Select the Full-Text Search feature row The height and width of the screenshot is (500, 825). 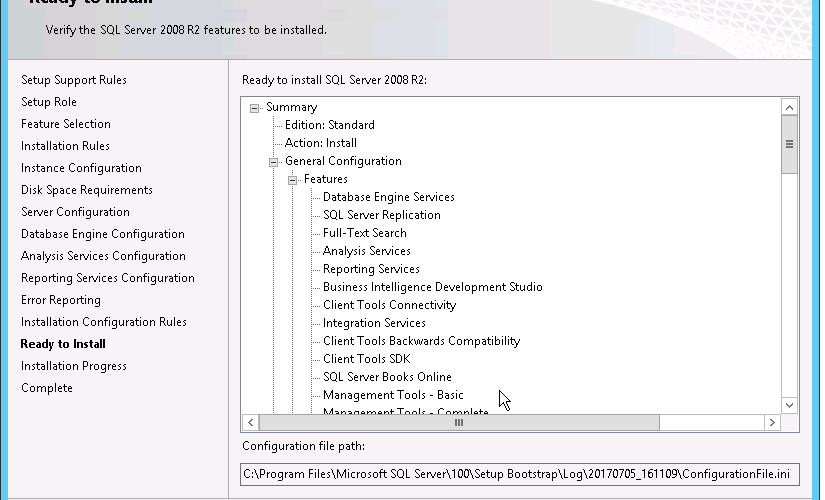point(364,233)
